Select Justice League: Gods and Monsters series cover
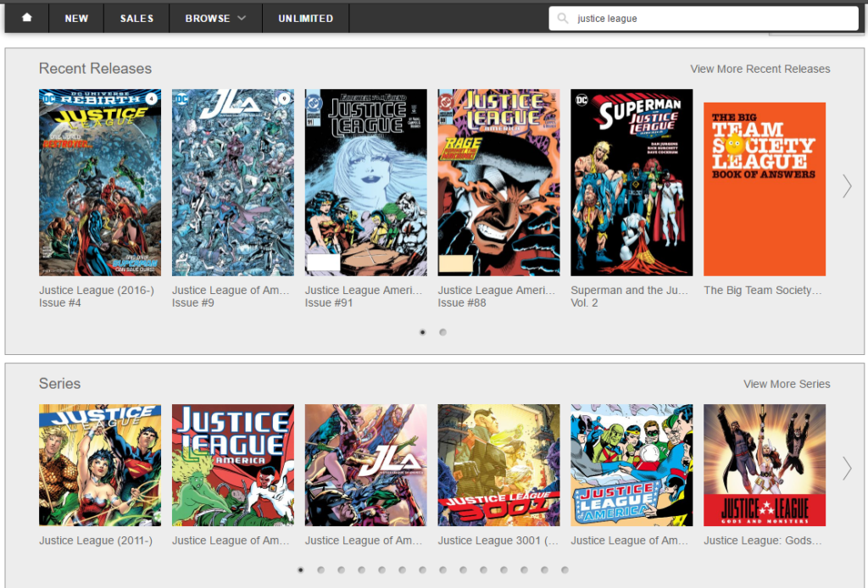Image resolution: width=868 pixels, height=588 pixels. (765, 465)
